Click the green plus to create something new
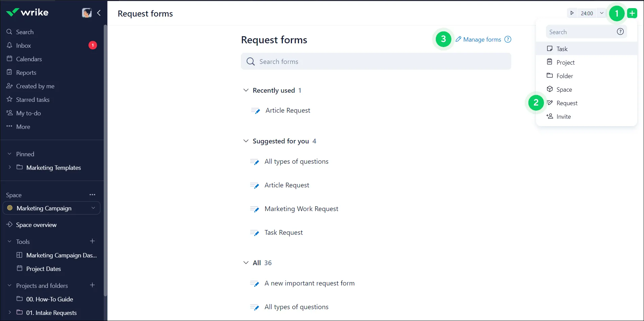Screen dimensions: 644x321 (633, 13)
